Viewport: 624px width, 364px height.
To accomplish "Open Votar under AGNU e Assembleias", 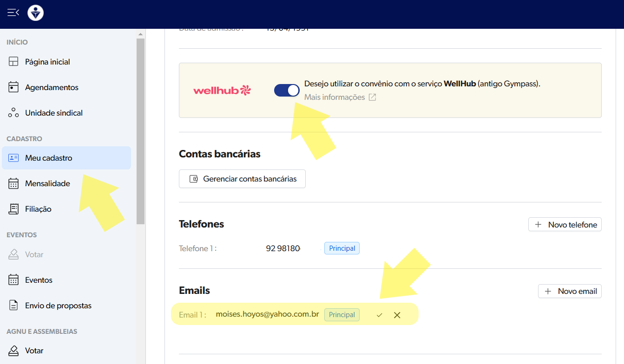I will click(34, 351).
